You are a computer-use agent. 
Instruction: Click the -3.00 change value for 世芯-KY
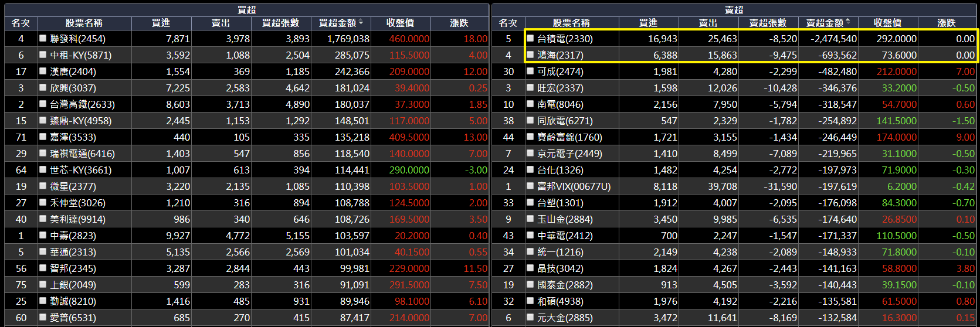coord(476,170)
